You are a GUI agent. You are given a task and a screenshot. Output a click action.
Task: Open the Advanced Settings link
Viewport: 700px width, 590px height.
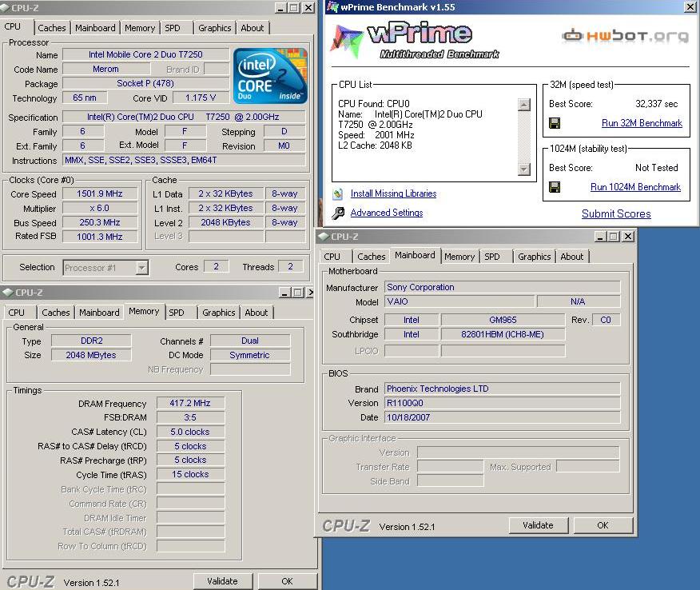[387, 213]
